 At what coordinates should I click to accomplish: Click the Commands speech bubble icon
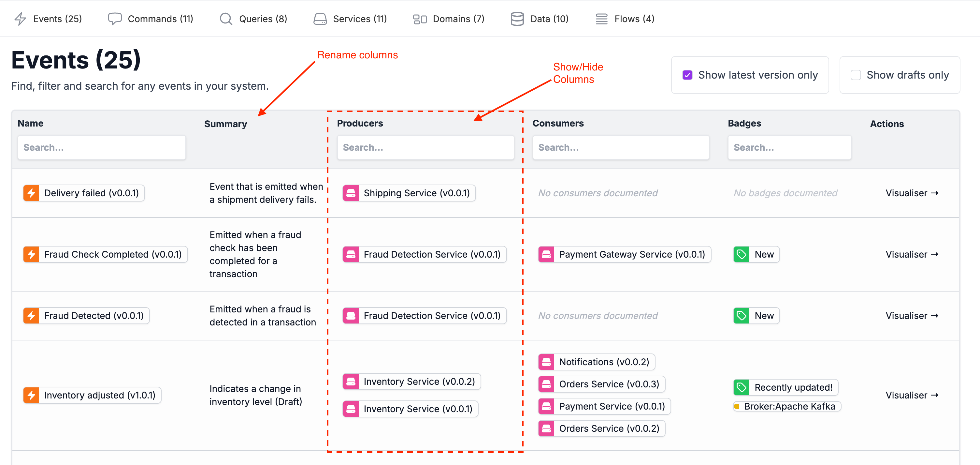tap(114, 19)
